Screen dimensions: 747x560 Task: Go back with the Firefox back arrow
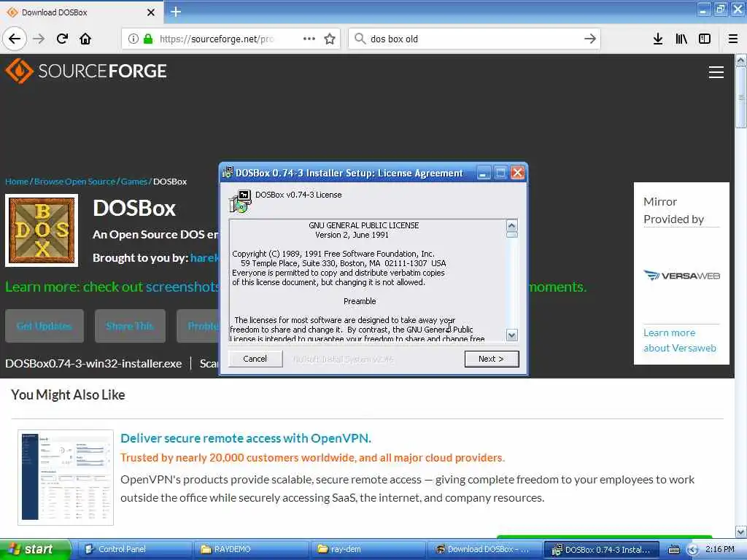(x=15, y=39)
